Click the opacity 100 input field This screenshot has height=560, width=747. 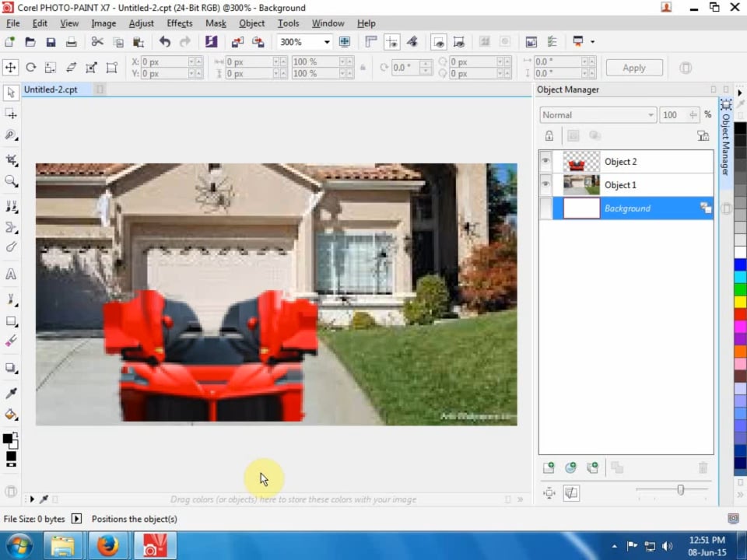[673, 115]
